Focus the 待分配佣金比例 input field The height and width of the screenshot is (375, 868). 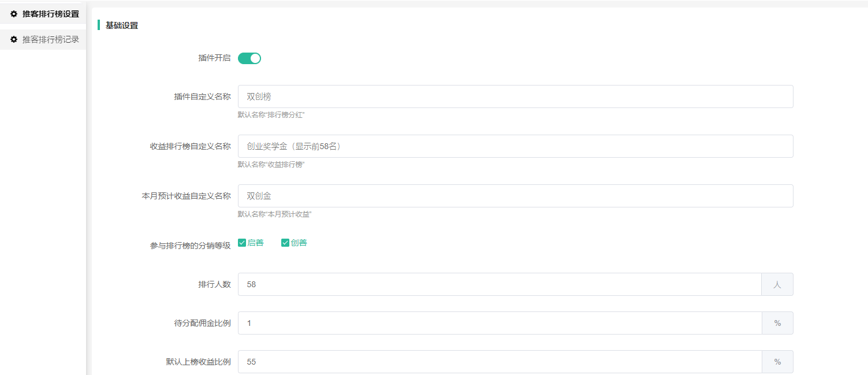click(500, 323)
